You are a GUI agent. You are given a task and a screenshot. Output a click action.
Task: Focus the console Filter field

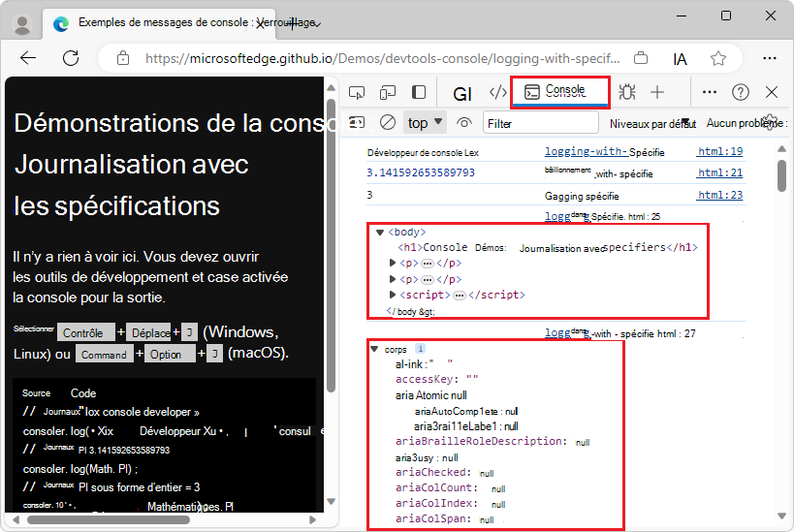tap(541, 123)
